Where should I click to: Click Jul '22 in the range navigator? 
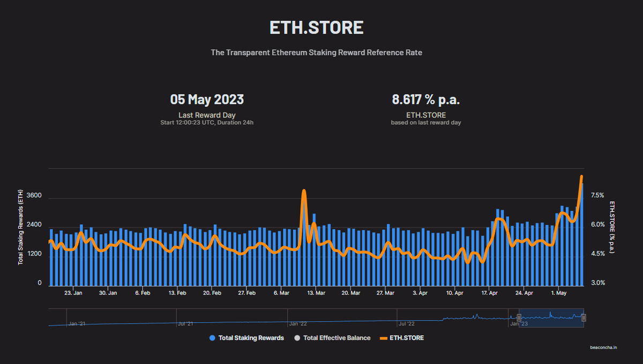[407, 323]
